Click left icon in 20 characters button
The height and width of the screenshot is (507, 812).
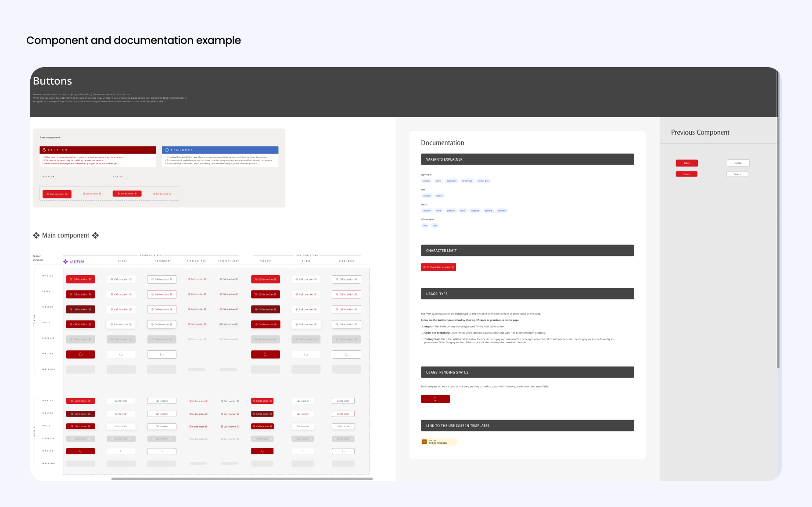click(424, 267)
